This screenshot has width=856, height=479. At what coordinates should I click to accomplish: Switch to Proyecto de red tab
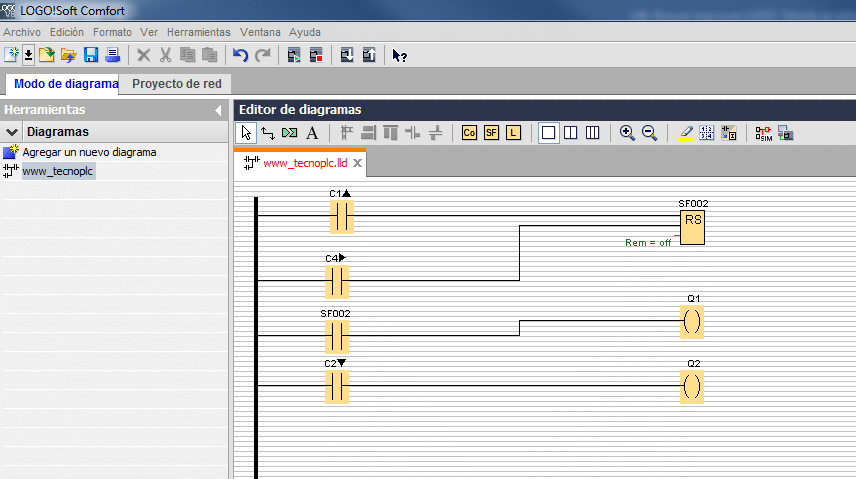[176, 84]
